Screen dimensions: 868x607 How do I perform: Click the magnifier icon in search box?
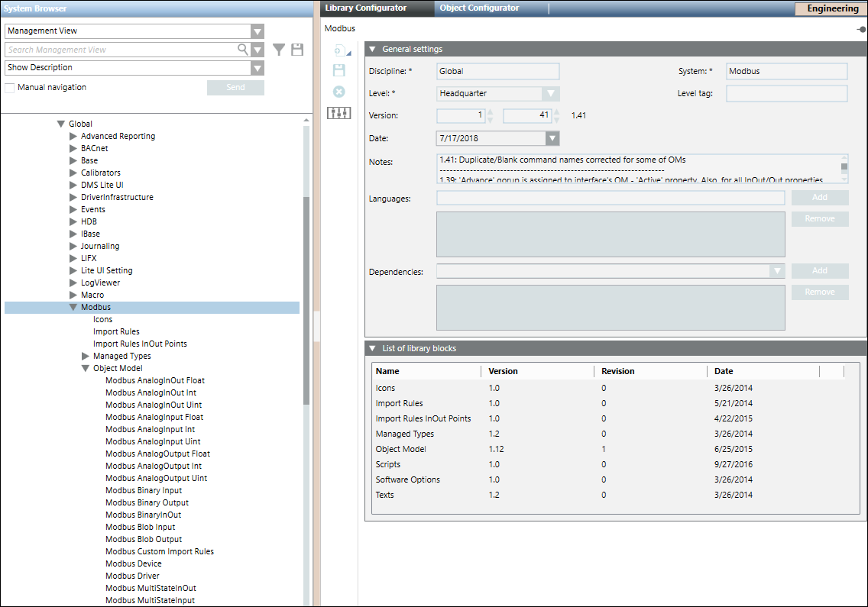click(x=243, y=50)
